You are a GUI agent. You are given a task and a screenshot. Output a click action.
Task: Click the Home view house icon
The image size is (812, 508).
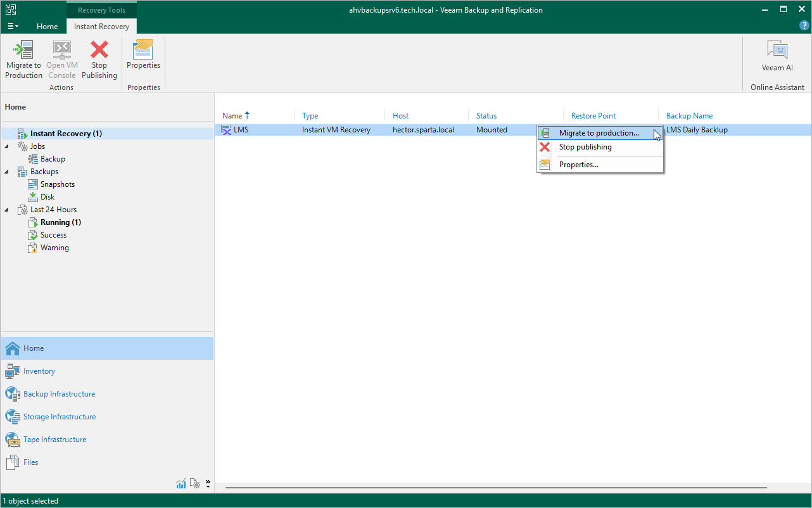click(13, 348)
